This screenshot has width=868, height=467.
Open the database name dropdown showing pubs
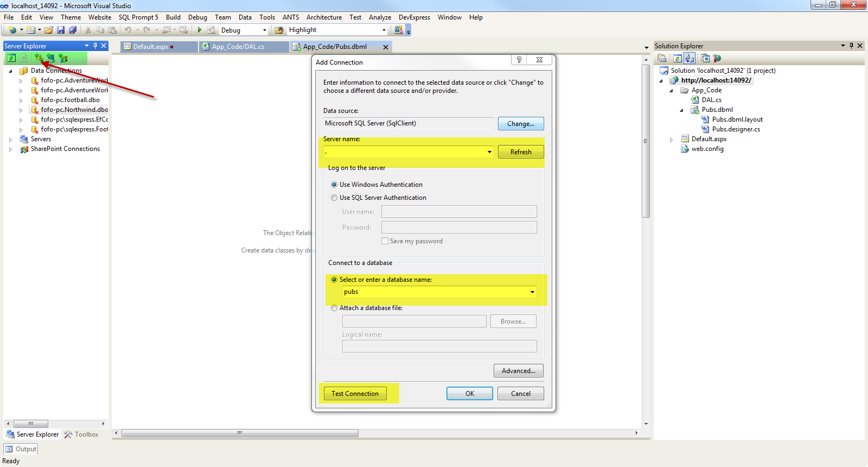pyautogui.click(x=532, y=292)
